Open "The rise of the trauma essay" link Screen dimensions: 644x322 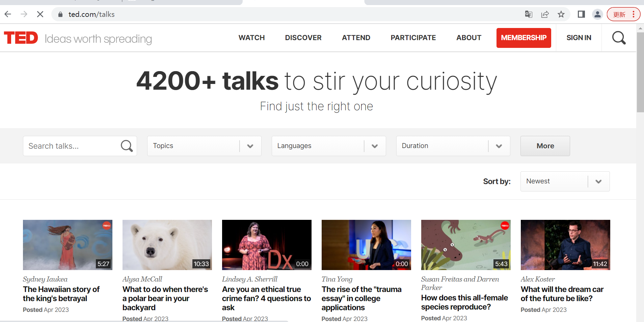(361, 298)
